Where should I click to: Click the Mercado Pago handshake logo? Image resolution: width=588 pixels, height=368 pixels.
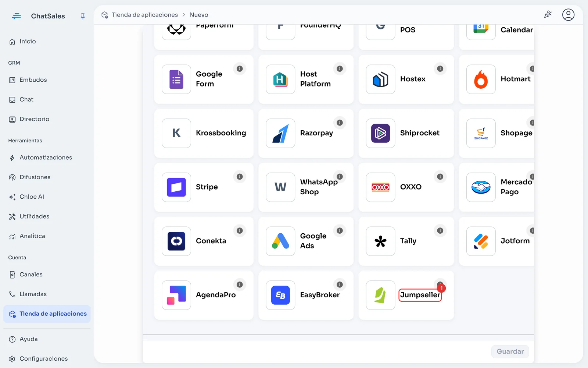coord(481,187)
